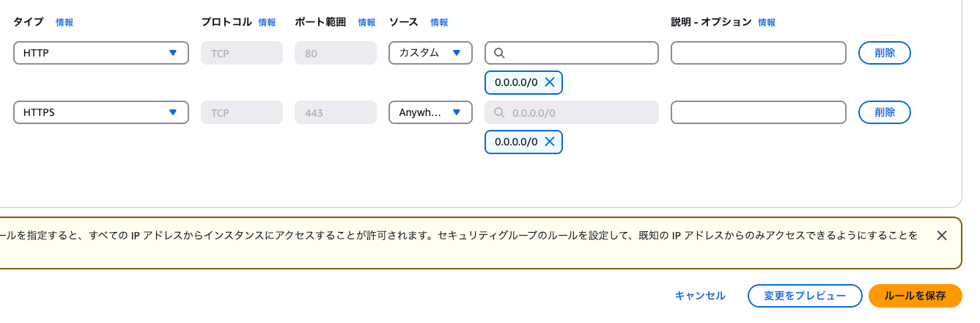Image resolution: width=980 pixels, height=323 pixels.
Task: Click 情報 link next to ソース
Action: pyautogui.click(x=439, y=23)
